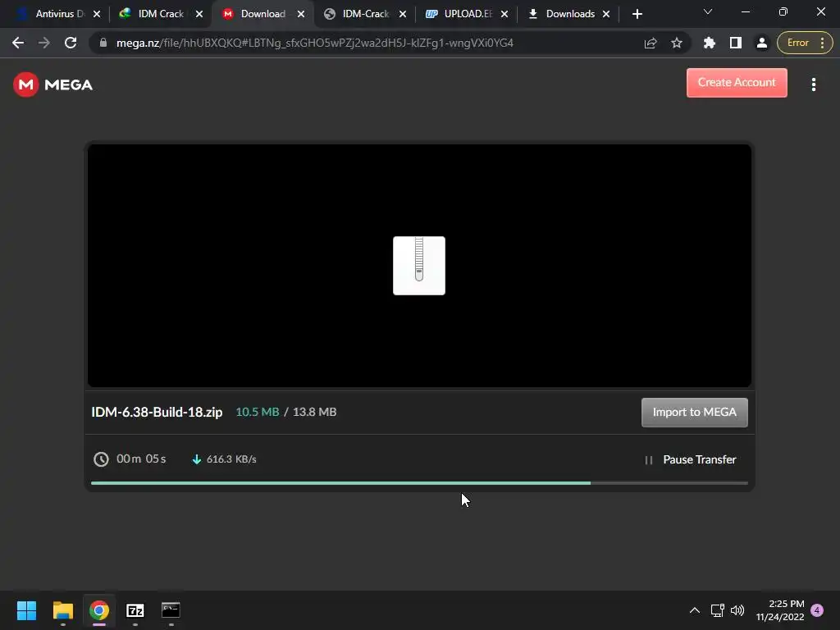Click Import to MEGA button
Viewport: 840px width, 630px height.
click(x=694, y=412)
